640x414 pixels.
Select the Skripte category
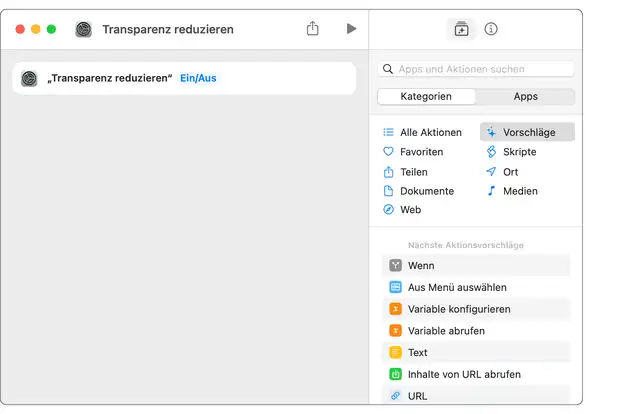(x=519, y=152)
